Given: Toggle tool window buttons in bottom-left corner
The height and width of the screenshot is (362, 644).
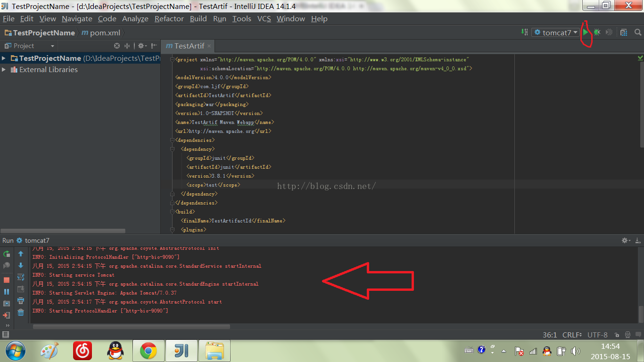Looking at the screenshot, I should [5, 335].
